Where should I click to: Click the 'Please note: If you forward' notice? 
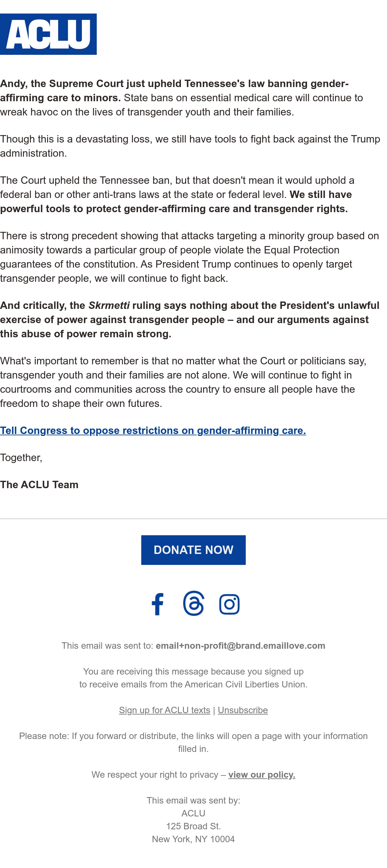pos(193,742)
